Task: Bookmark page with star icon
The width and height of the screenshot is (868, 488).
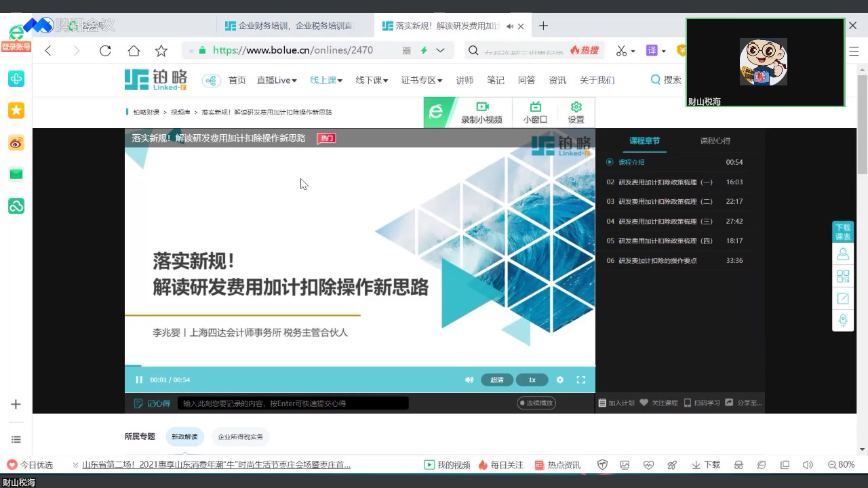Action: click(161, 51)
